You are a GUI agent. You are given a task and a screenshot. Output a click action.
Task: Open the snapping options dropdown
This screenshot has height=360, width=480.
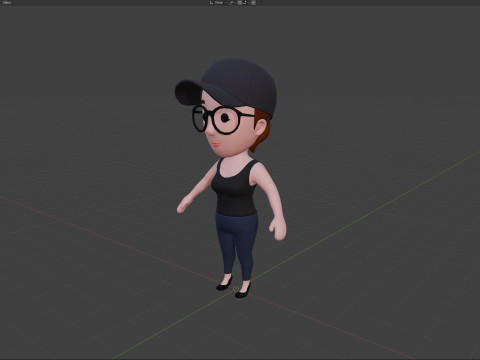[246, 2]
